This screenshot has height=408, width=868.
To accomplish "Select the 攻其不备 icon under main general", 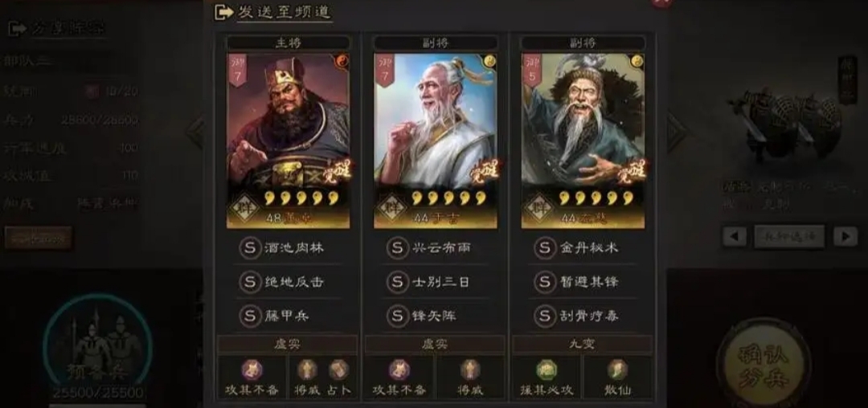I will click(252, 370).
